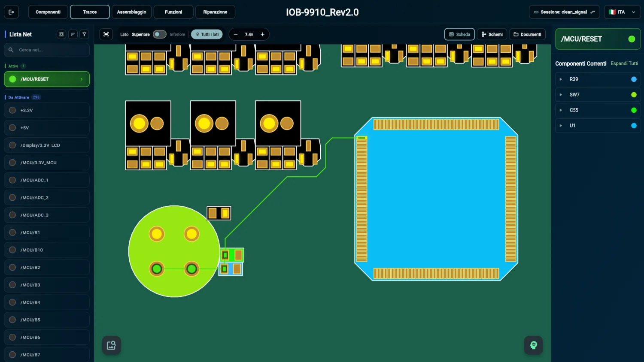Expand the SW7 component row

pos(561,95)
